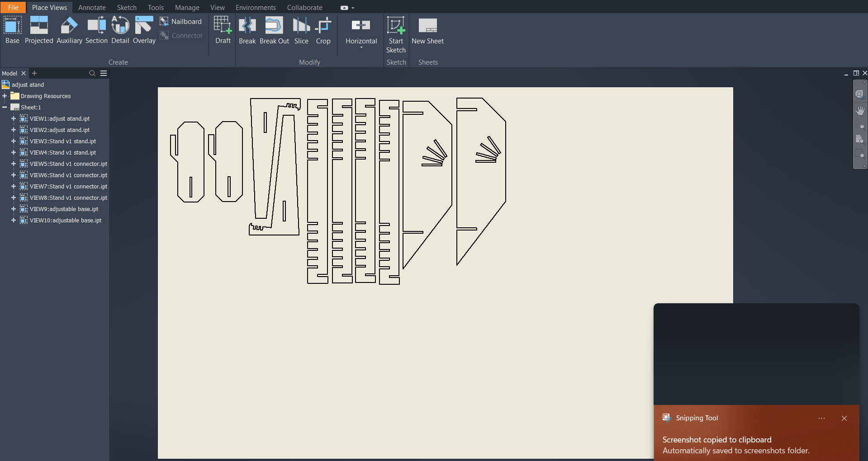This screenshot has height=461, width=868.
Task: Select VIEW9:adjustable base.ipt in browser
Action: point(64,209)
